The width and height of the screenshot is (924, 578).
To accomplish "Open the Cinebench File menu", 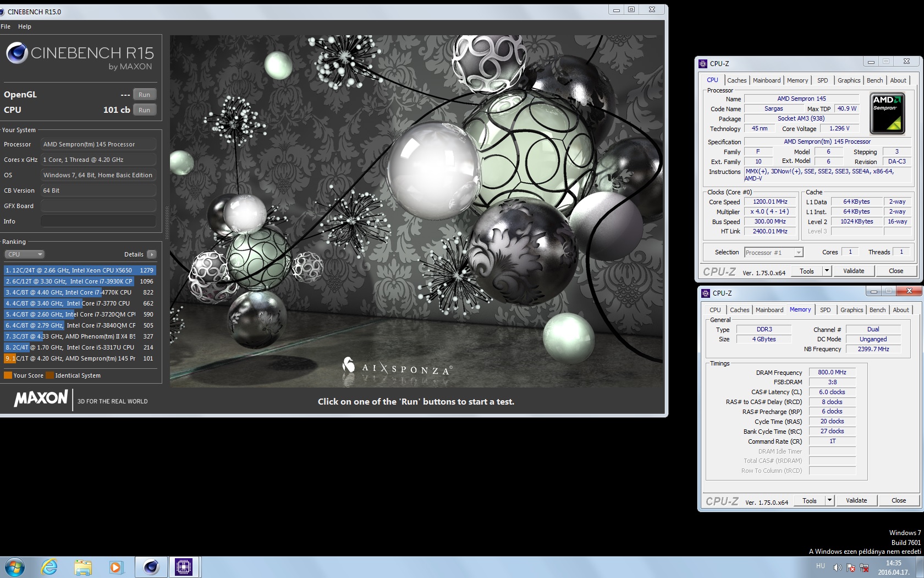I will (5, 26).
